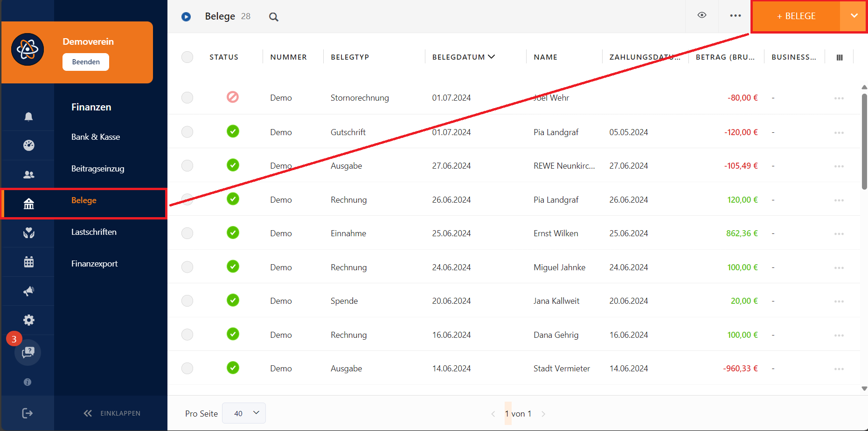Click scrollbar down arrow
Screen dimensions: 868x431
864,388
